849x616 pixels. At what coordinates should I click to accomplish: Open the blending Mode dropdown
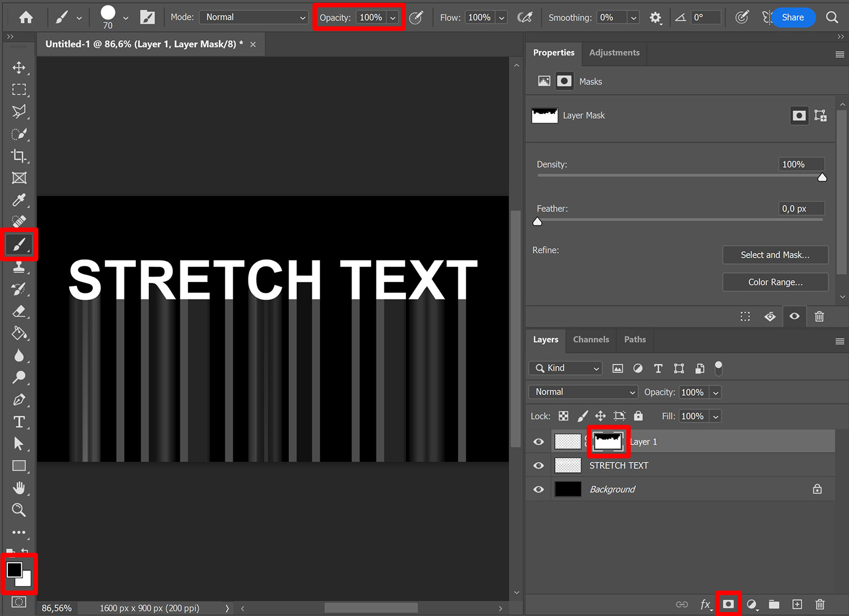click(x=253, y=17)
